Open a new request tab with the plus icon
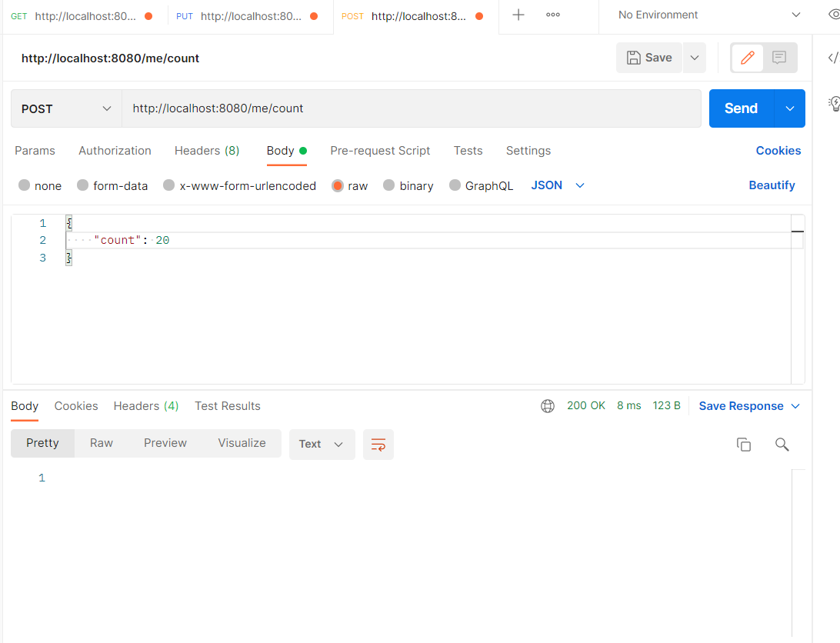Image resolution: width=840 pixels, height=643 pixels. coord(518,15)
